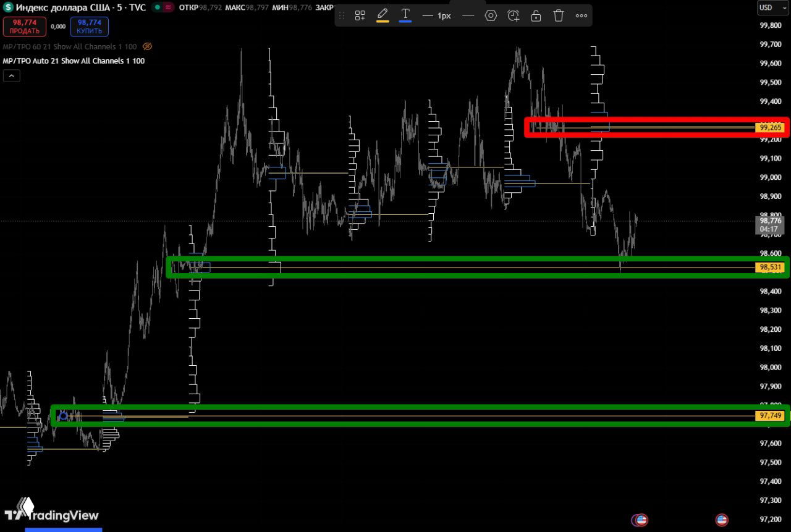Click the rightmost US flag event marker
The image size is (791, 532).
pos(721,520)
